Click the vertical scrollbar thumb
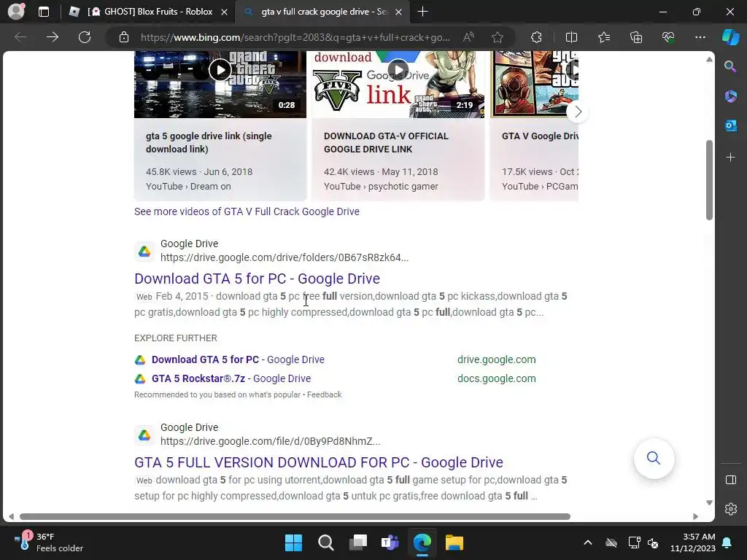Screen dimensions: 747x560 coord(709,180)
